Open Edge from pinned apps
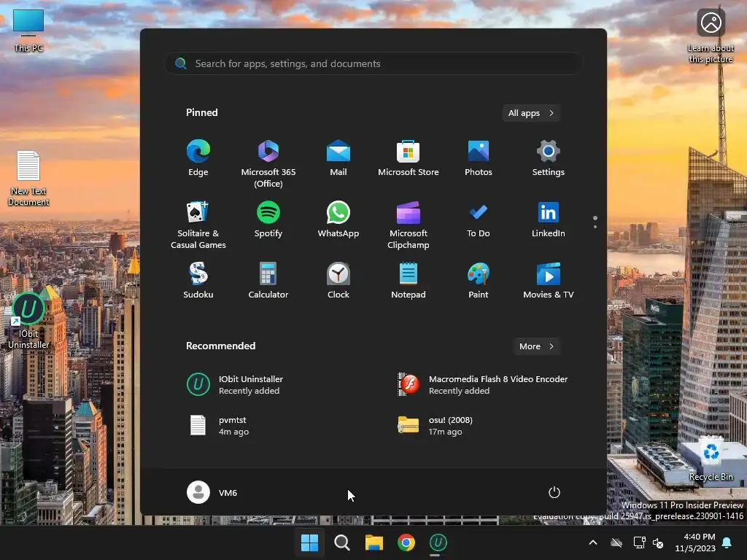The image size is (747, 560). click(x=198, y=158)
